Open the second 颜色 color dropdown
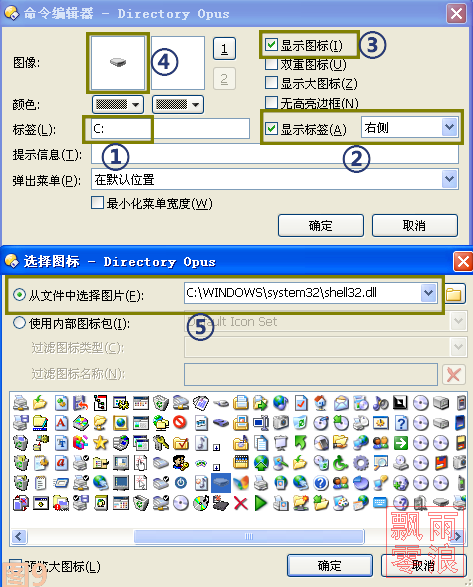 (178, 104)
